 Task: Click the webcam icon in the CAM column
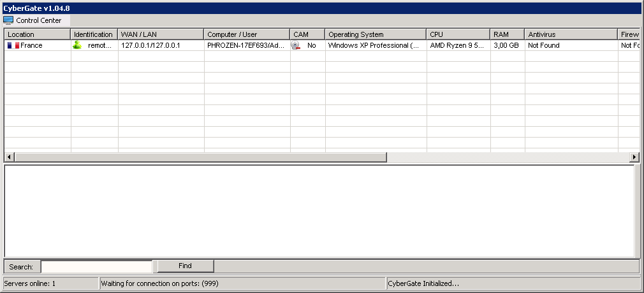(296, 46)
